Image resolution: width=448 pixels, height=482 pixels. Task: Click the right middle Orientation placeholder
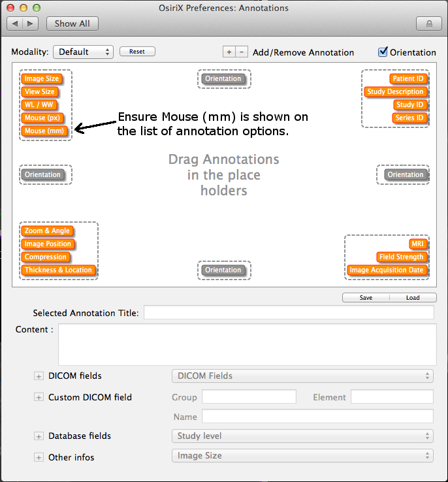pos(406,174)
